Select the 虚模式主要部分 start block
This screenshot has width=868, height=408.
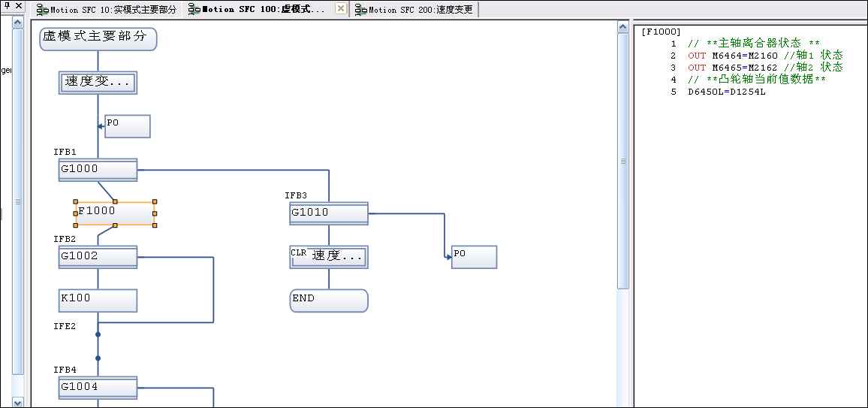pos(98,39)
